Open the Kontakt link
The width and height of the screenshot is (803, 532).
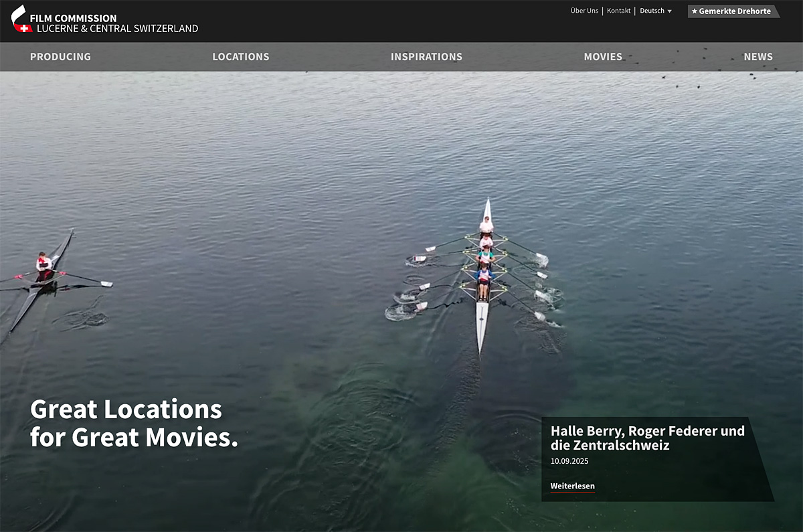click(619, 11)
